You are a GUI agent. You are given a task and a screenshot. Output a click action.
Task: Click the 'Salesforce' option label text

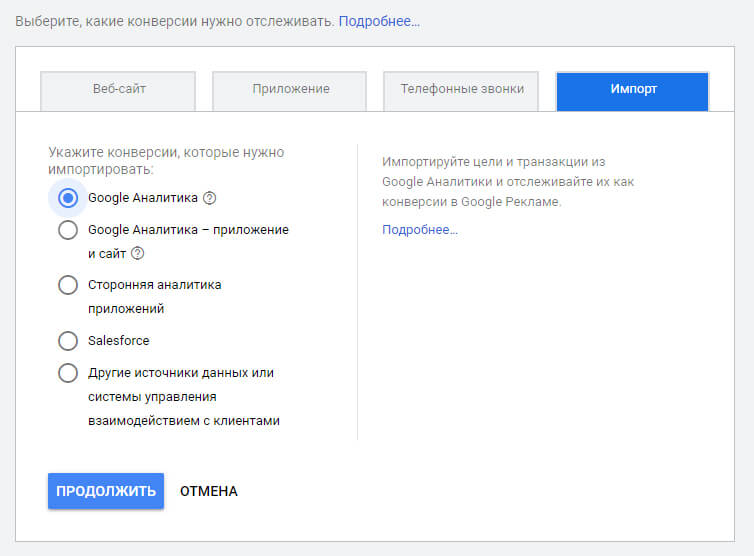pos(118,341)
